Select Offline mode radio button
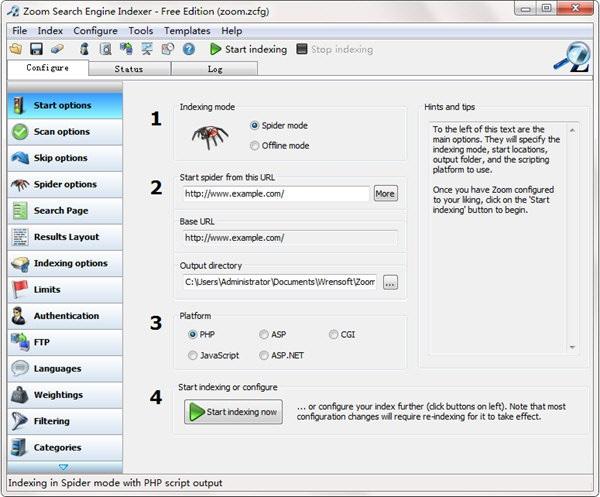The image size is (600, 497). pos(254,146)
